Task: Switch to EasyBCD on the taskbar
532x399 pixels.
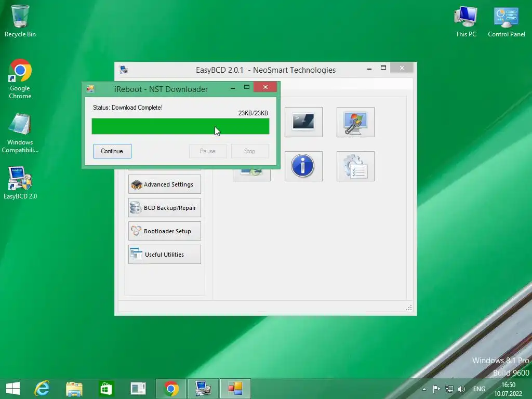Action: point(203,389)
